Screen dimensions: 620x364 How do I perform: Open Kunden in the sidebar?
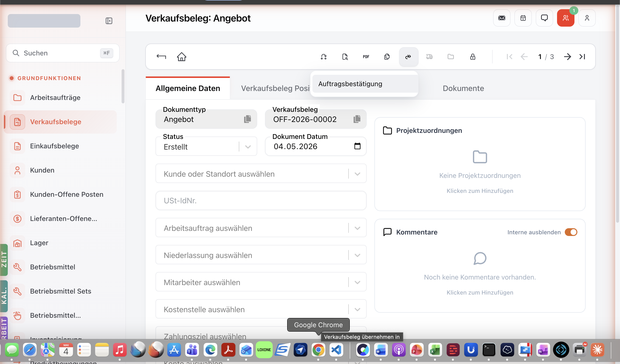(61, 170)
